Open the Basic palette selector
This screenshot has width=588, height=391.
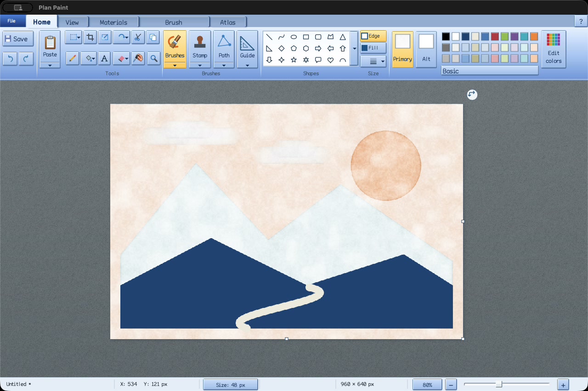point(490,71)
